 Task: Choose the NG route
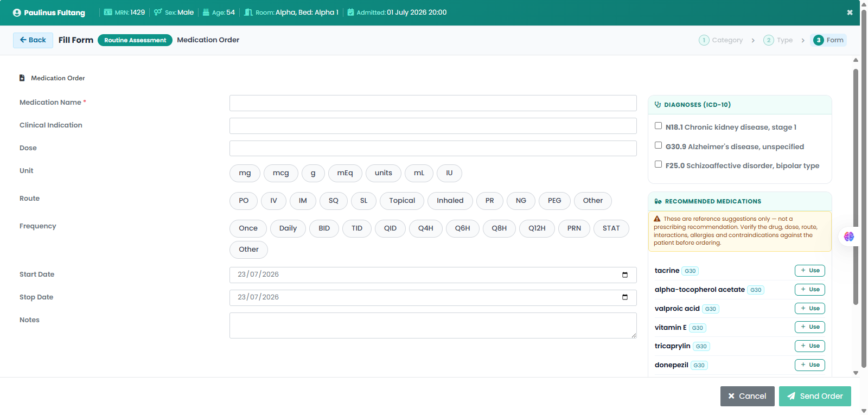[521, 201]
